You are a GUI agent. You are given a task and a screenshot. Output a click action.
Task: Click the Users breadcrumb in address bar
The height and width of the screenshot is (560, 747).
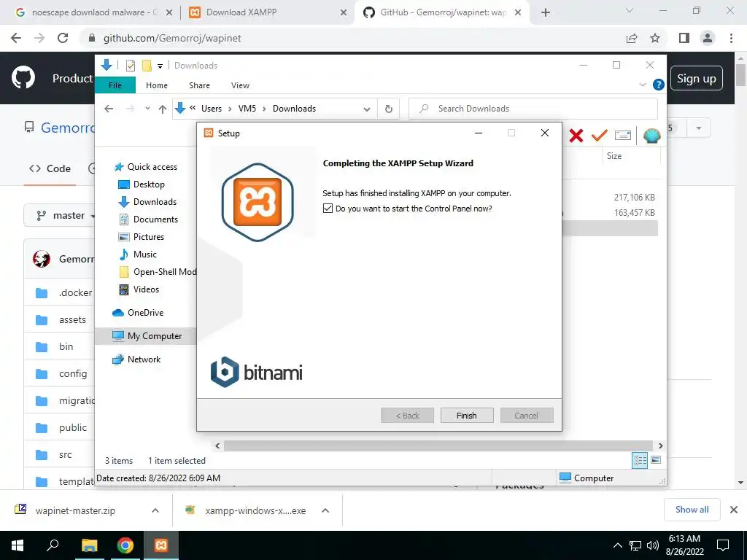[x=212, y=109]
